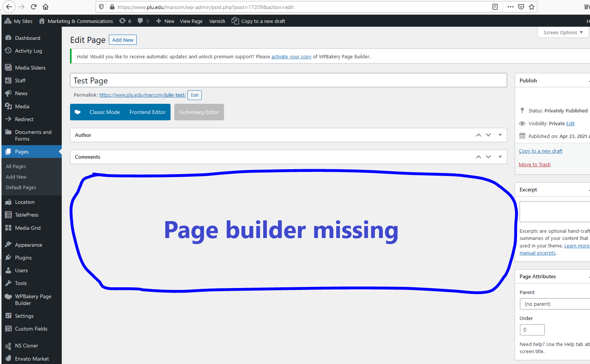Click Gutenberg Editor button

tap(199, 112)
